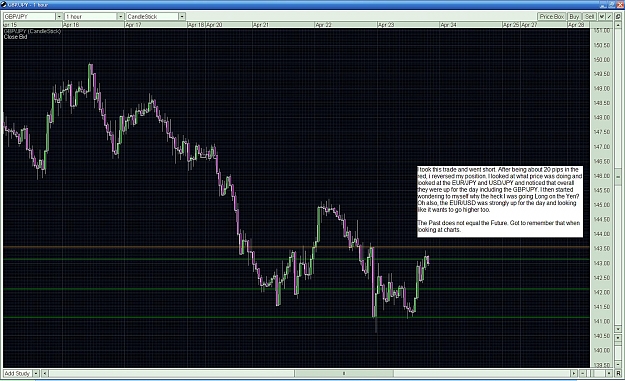
Task: Click the horizontal scrollbar right arrow
Action: 574,373
